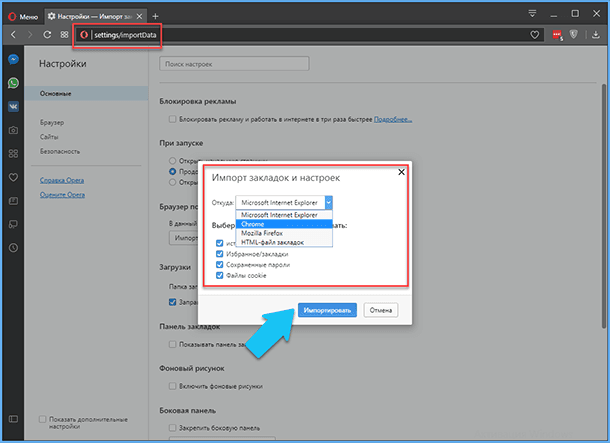Open the tab menu icon in title bar
Viewport: 610px width, 443px height.
532,14
